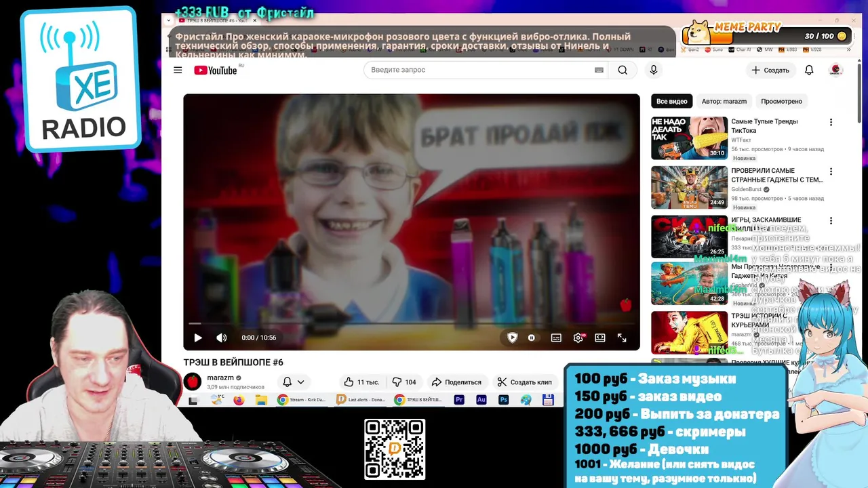Click the Создать button in header
This screenshot has width=868, height=488.
pos(770,70)
